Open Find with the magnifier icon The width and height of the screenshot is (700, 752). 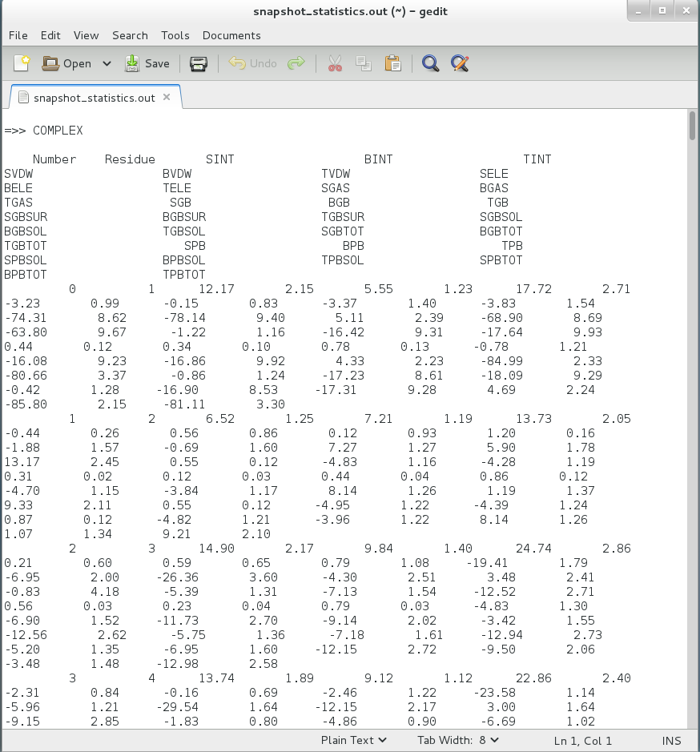[431, 63]
